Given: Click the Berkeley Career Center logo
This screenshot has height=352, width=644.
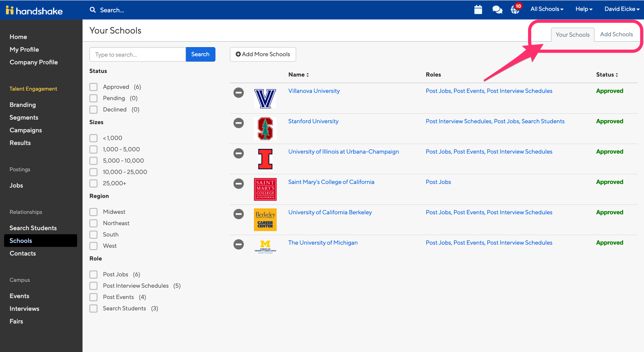Looking at the screenshot, I should tap(265, 220).
